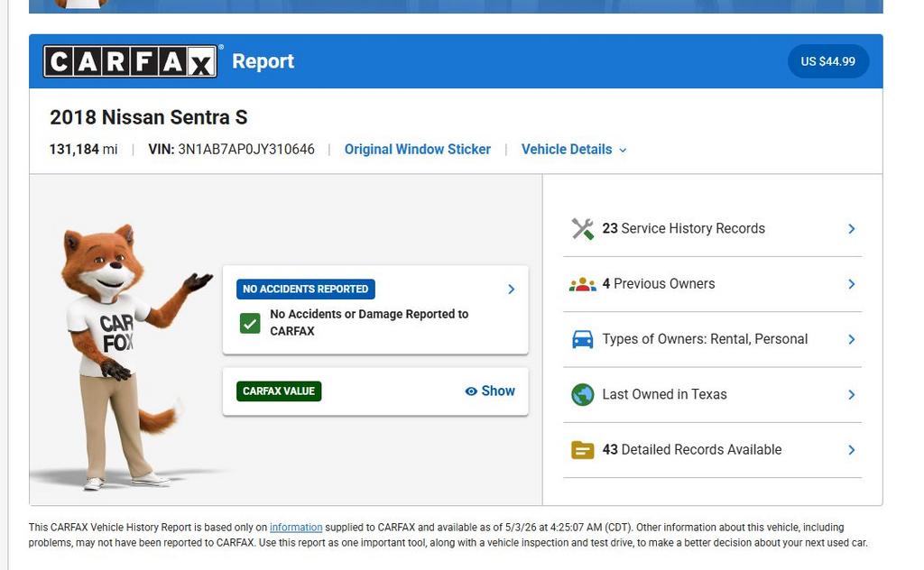924x570 pixels.
Task: Click the car Types of Owners icon
Action: coord(582,339)
